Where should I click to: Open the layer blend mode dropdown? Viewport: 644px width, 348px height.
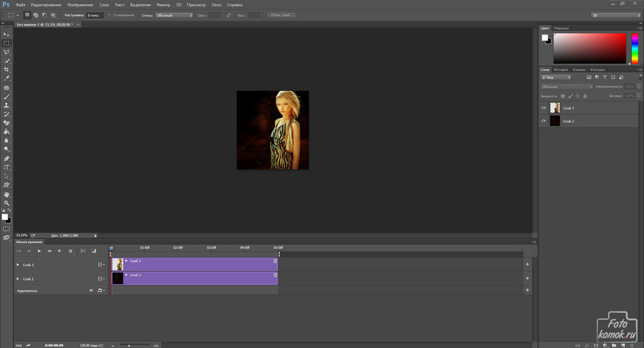click(x=566, y=87)
